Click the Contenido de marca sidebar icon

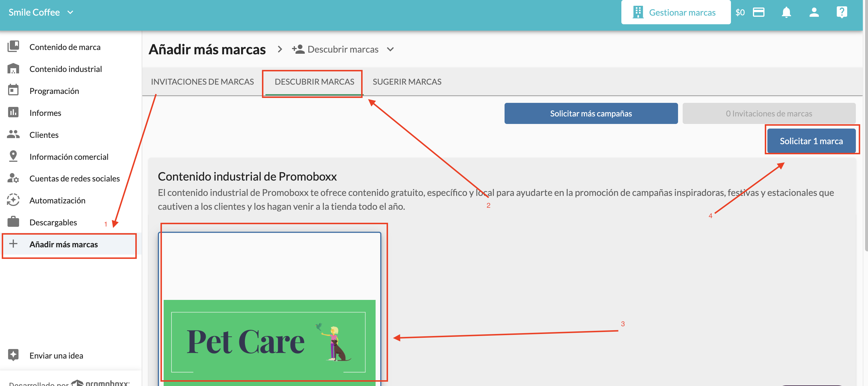tap(13, 47)
